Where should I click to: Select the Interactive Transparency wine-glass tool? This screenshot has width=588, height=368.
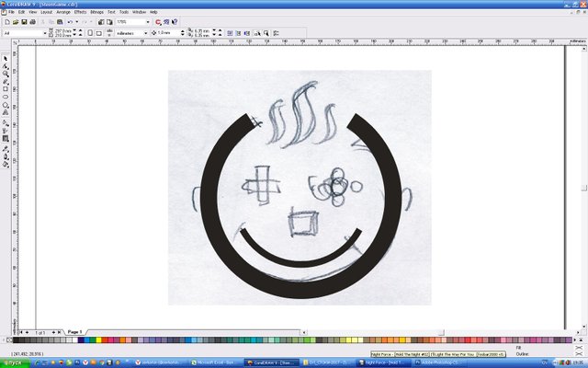6,131
